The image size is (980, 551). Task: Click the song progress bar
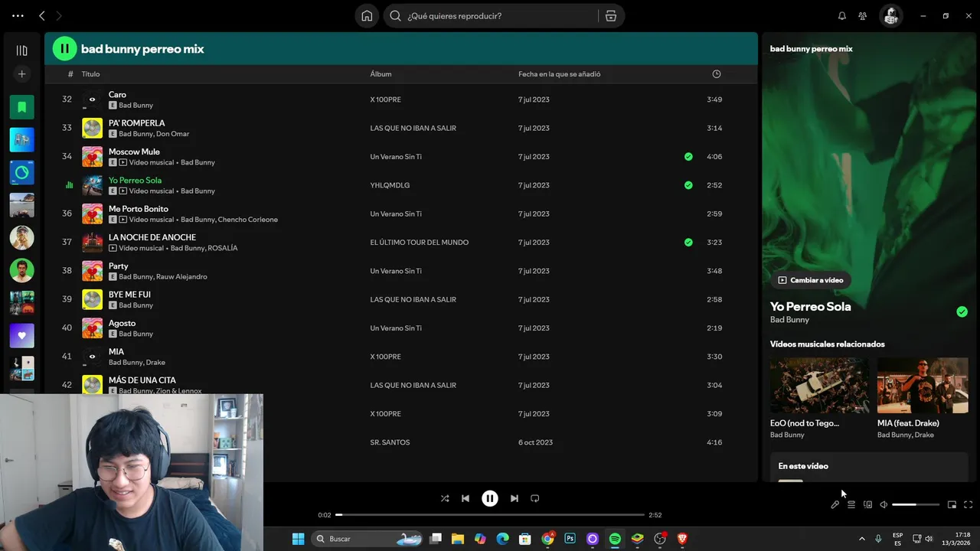[x=490, y=515]
